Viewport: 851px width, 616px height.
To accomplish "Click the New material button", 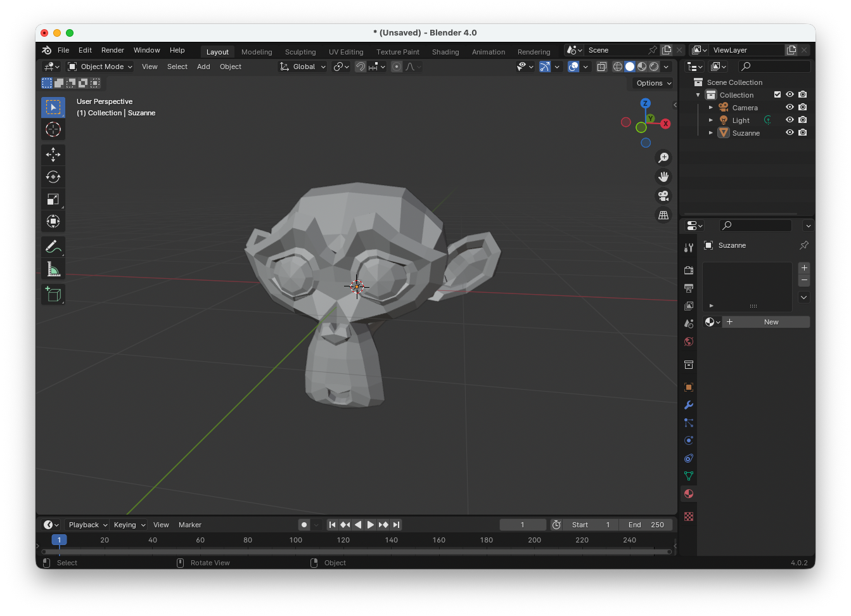I will click(x=771, y=322).
